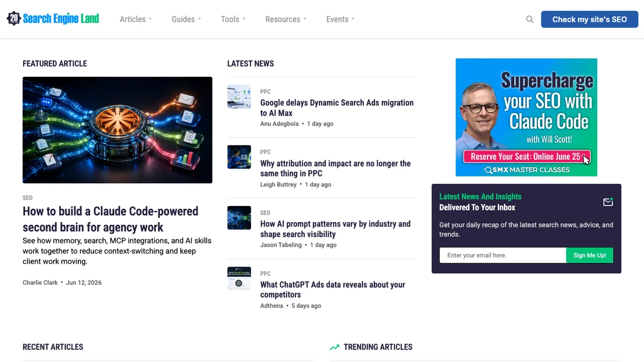Open the Articles navigation menu
Screen dimensions: 644x362
tap(133, 19)
